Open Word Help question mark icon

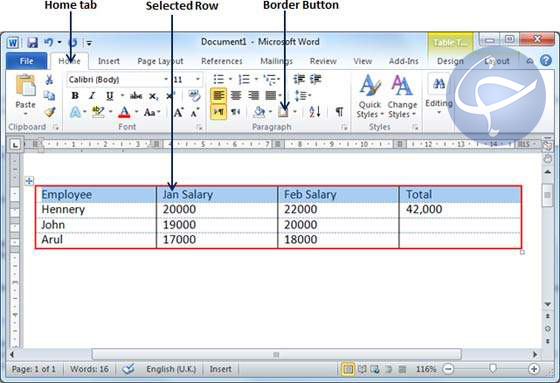point(546,61)
